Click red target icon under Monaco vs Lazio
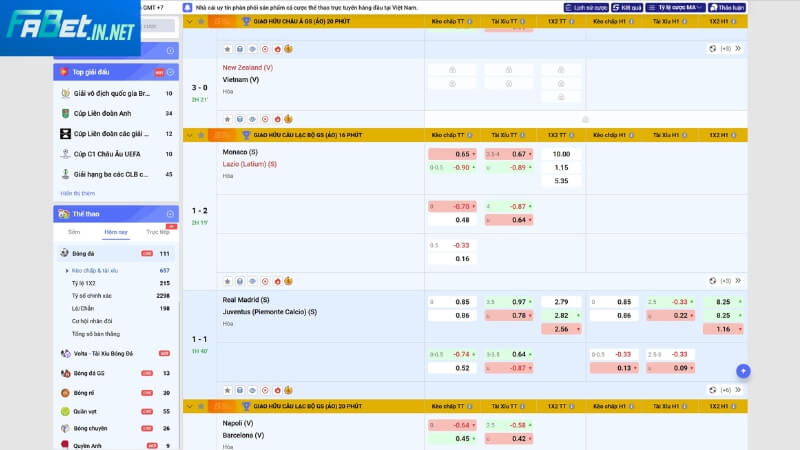Viewport: 800px width, 450px height. (265, 281)
